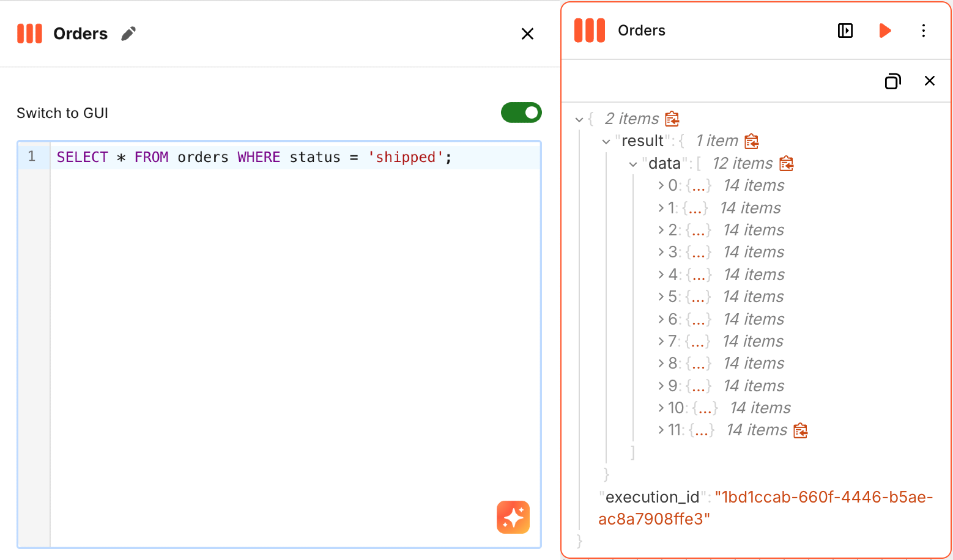Expand data item 10
Screen dimensions: 953x560
(x=661, y=408)
